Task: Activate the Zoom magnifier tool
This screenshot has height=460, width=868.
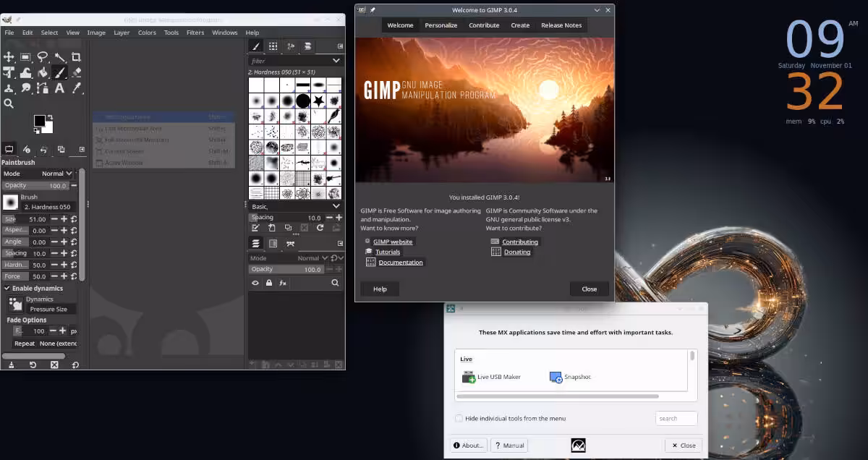Action: 9,103
